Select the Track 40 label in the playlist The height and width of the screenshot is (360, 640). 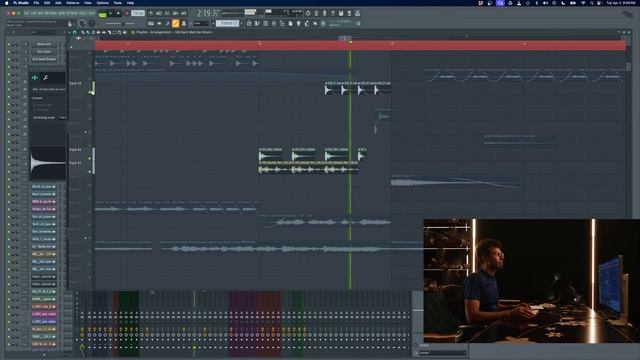point(75,150)
